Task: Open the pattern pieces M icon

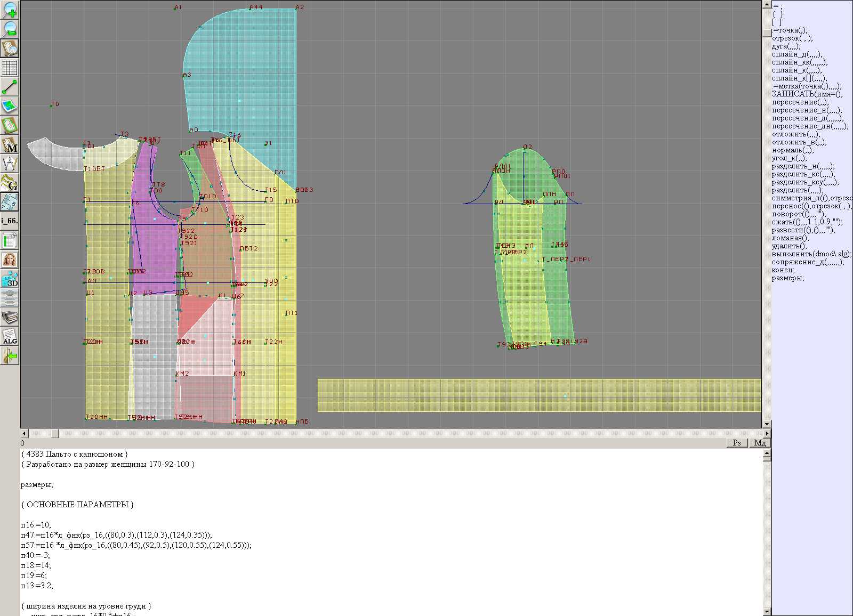Action: coord(10,145)
